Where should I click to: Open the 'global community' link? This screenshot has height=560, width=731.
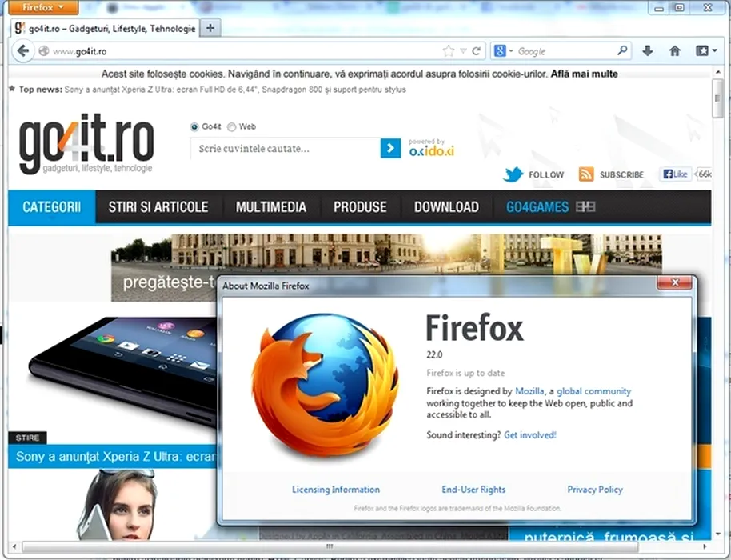pos(594,391)
